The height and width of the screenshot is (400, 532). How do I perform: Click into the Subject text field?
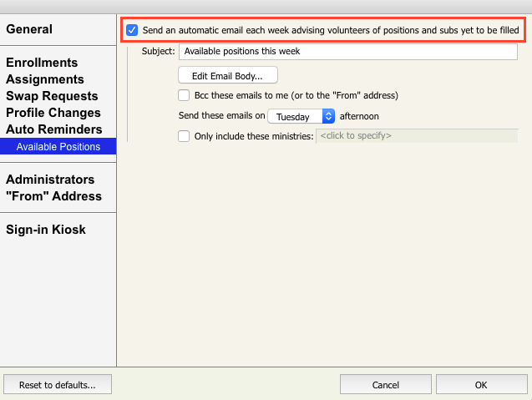[347, 52]
